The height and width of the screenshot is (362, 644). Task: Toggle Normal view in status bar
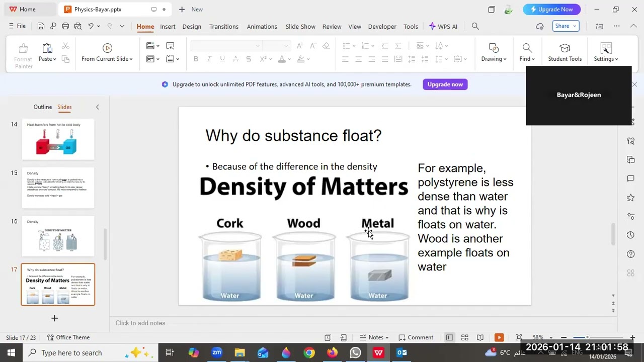450,337
